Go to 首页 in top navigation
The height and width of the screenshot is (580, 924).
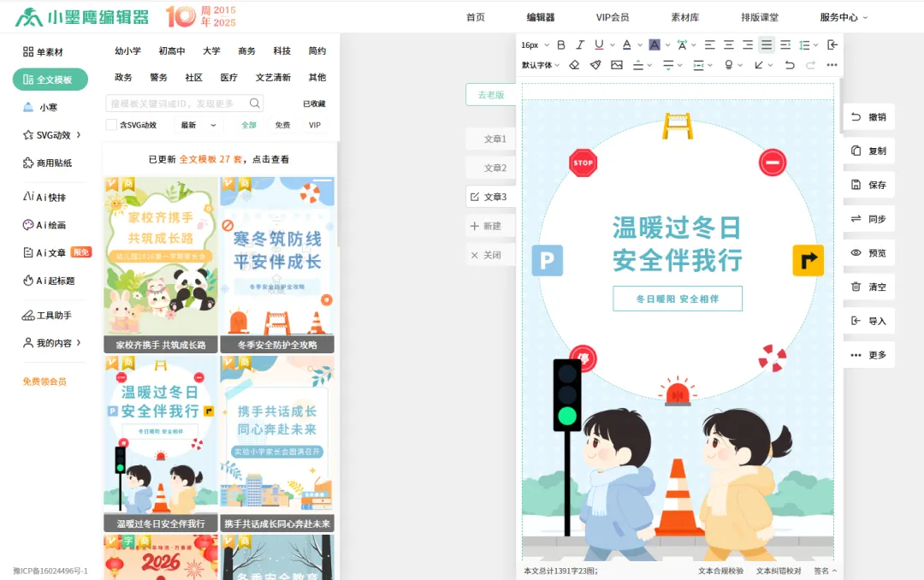pos(476,17)
